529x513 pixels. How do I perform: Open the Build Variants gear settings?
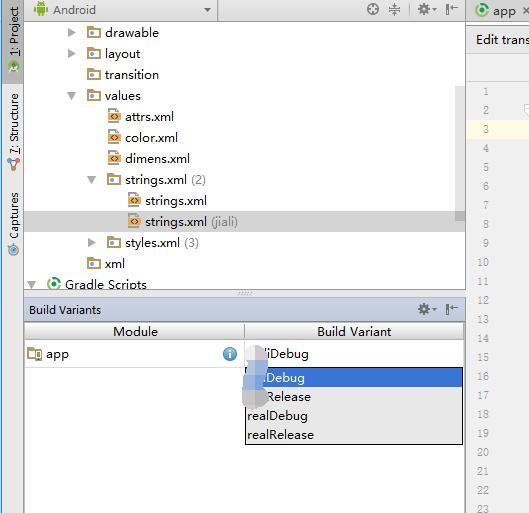[426, 309]
